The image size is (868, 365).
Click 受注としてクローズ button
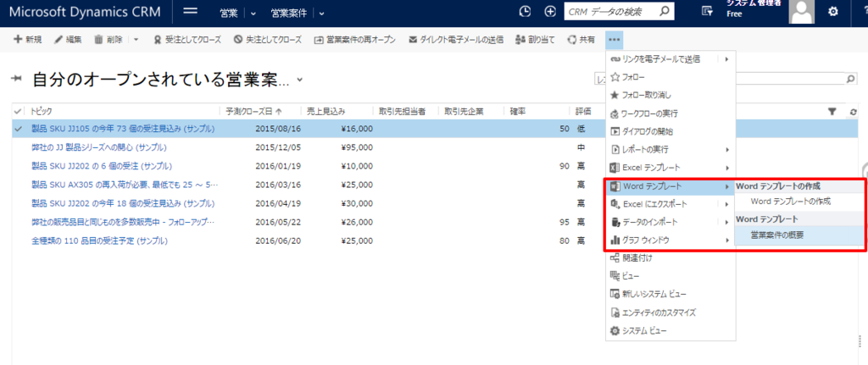187,40
